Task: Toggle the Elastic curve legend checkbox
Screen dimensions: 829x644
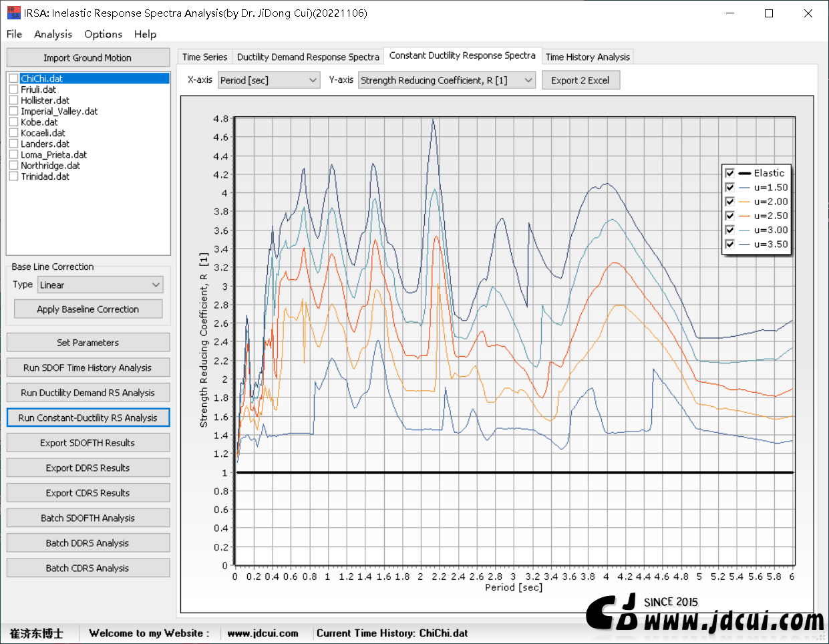Action: [730, 173]
